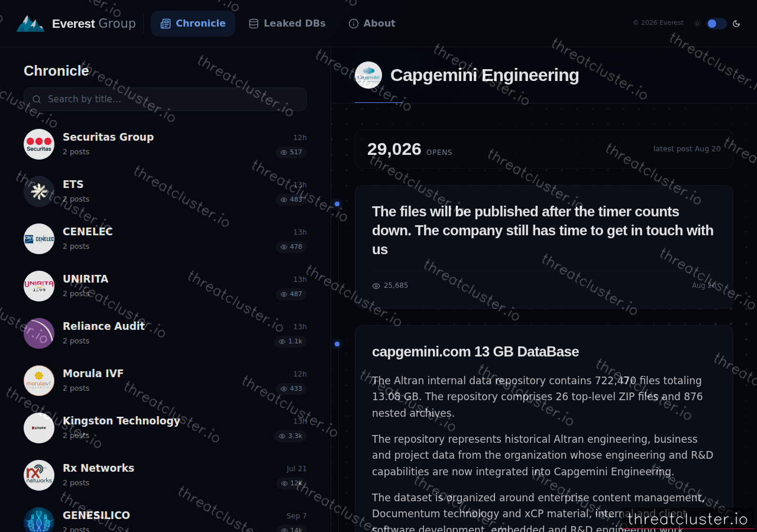Switch to the Leaked DBs tab
Image resolution: width=757 pixels, height=532 pixels.
tap(287, 24)
